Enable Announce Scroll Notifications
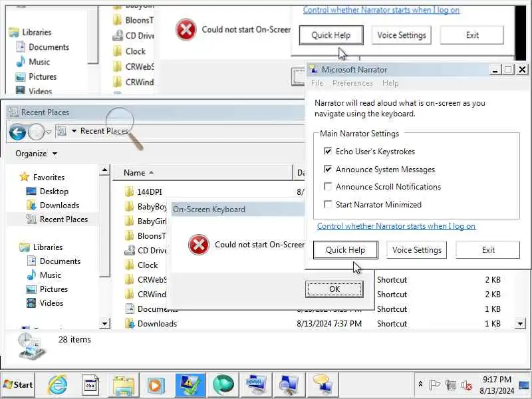This screenshot has width=532, height=399. [327, 187]
